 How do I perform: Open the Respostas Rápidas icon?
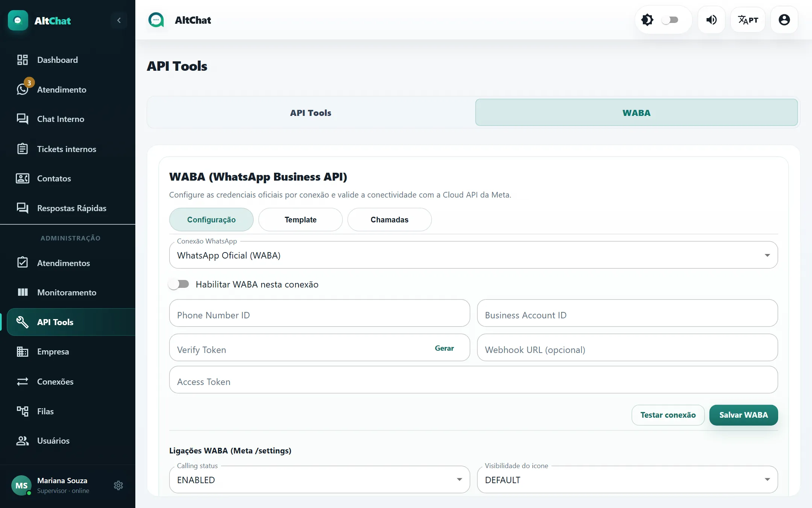coord(23,208)
